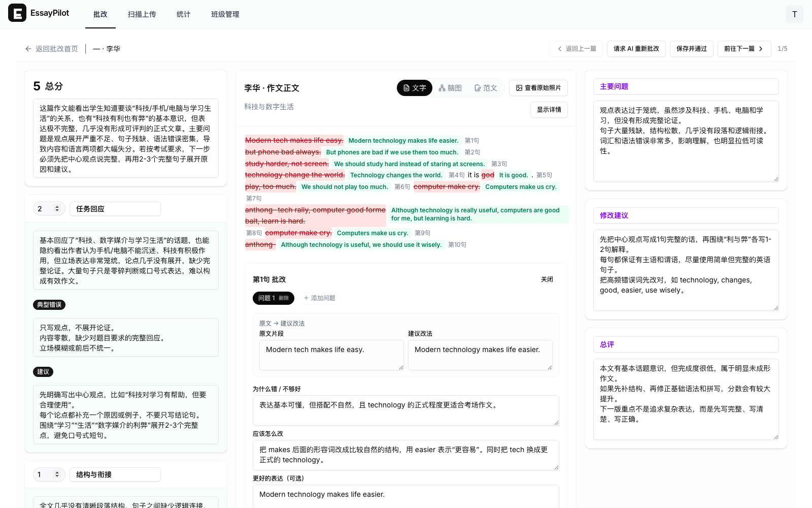812x508 pixels.
Task: Collapse 第1句 批改 by clicking 关闭
Action: click(x=547, y=279)
